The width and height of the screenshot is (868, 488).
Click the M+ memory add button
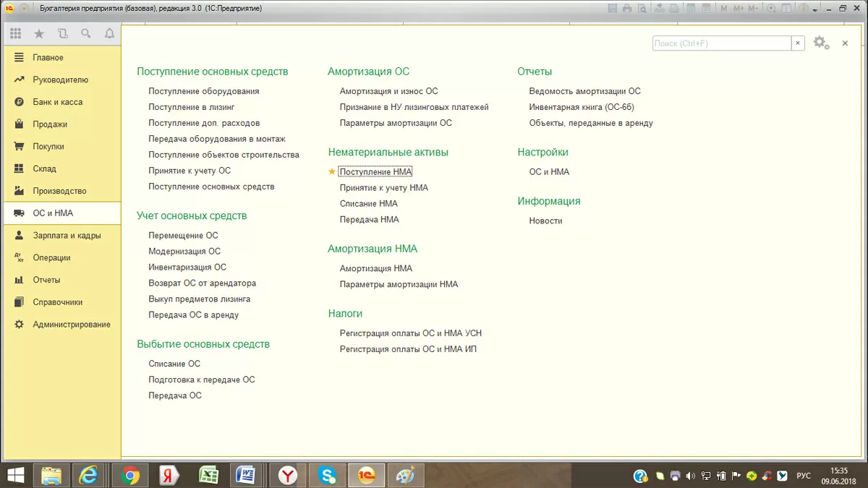click(739, 9)
